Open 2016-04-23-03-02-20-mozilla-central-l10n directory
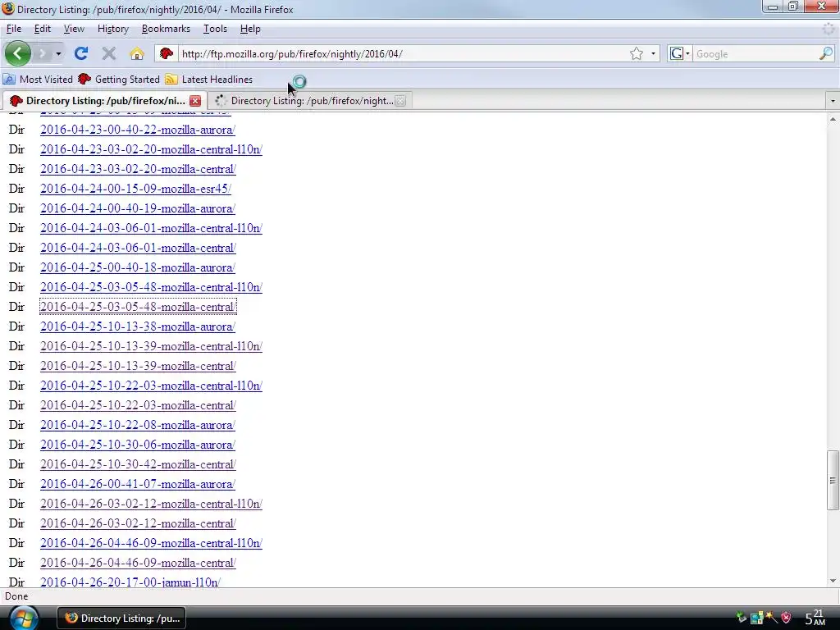The image size is (840, 630). 151,149
